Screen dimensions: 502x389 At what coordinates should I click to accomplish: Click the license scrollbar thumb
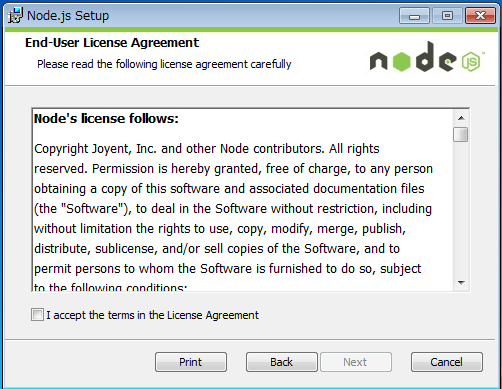(461, 135)
